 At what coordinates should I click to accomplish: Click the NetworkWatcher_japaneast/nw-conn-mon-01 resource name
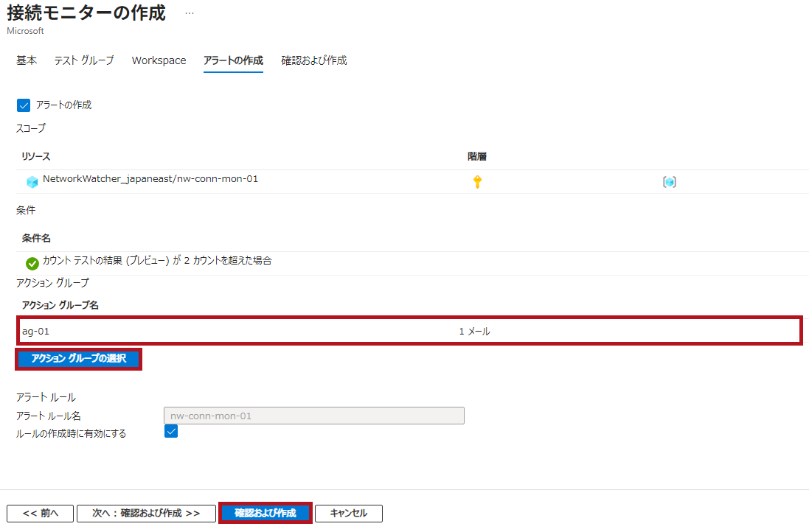[150, 179]
